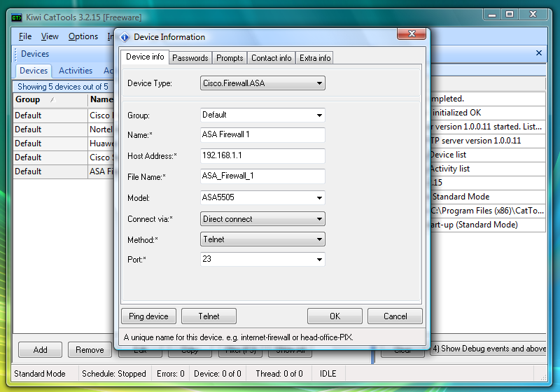The width and height of the screenshot is (560, 392).
Task: Click 'Thread: 0 of 0' in status bar
Action: click(x=279, y=374)
